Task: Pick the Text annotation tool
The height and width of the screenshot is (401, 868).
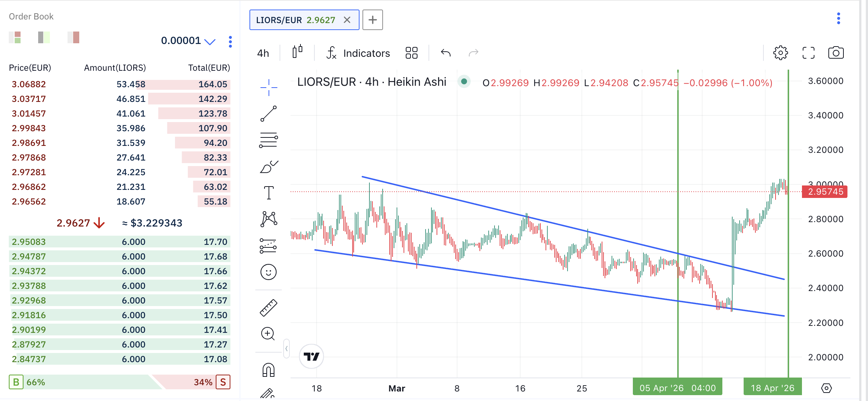Action: click(x=269, y=192)
